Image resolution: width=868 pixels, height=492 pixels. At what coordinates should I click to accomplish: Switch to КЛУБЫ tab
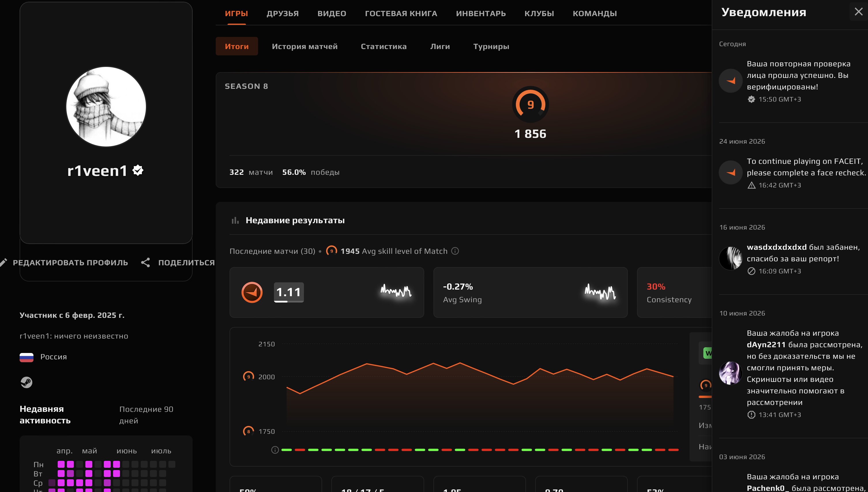pos(539,14)
